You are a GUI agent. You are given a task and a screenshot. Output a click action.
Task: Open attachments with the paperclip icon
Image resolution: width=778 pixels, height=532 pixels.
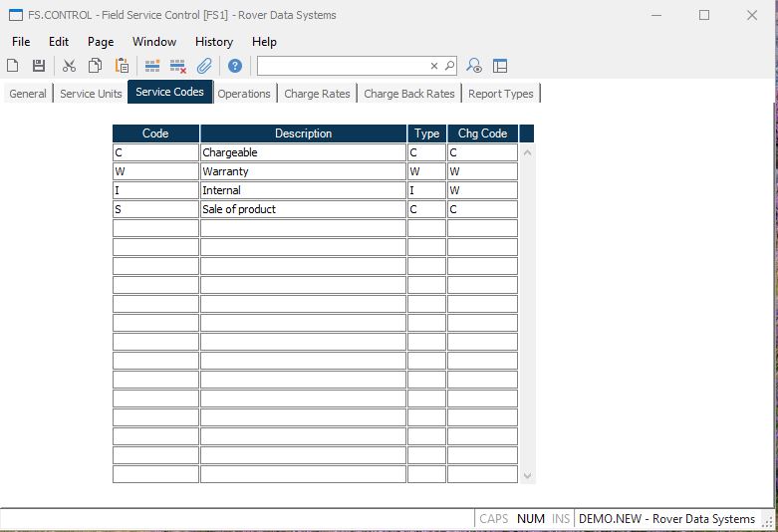tap(204, 66)
